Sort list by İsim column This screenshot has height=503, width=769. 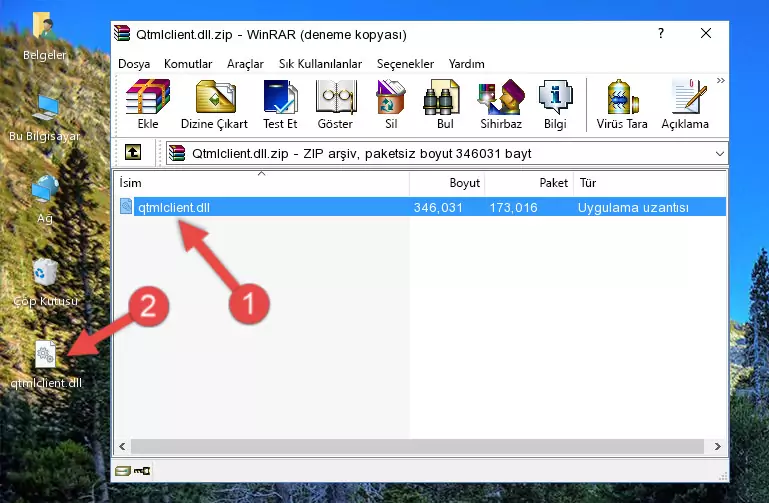pyautogui.click(x=261, y=182)
